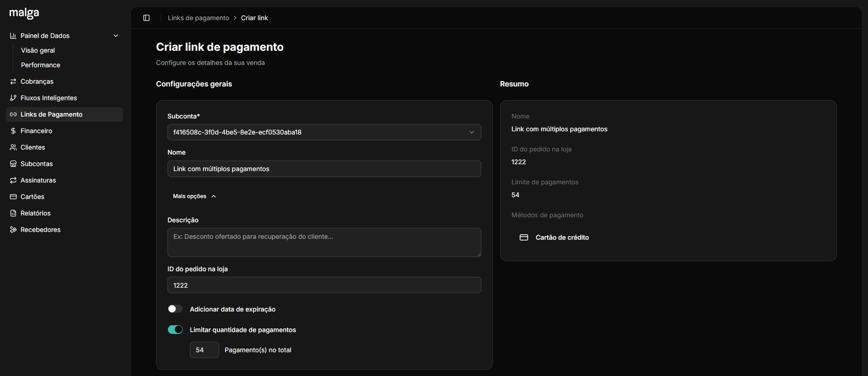
Task: Open Performance in the sidebar
Action: point(41,65)
